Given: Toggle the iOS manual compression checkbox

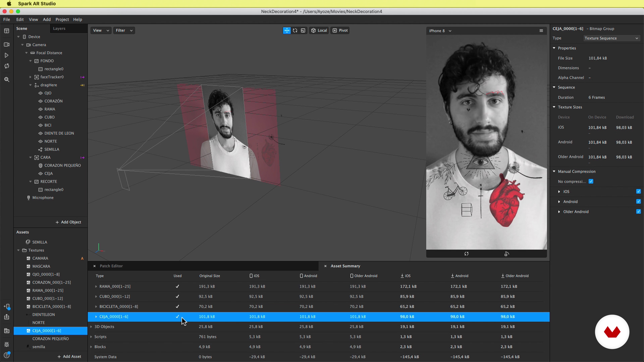Looking at the screenshot, I should click(x=638, y=191).
